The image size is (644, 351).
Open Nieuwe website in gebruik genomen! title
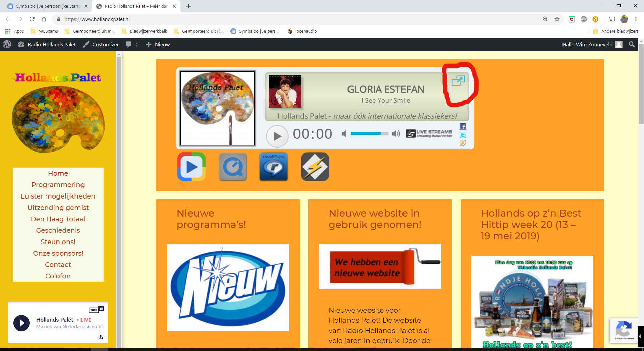coord(375,219)
